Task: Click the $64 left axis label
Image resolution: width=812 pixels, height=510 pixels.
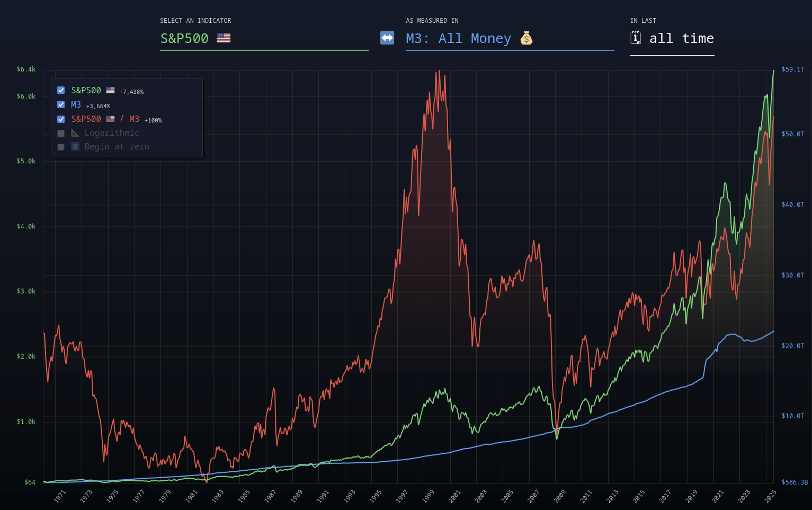Action: tap(30, 482)
